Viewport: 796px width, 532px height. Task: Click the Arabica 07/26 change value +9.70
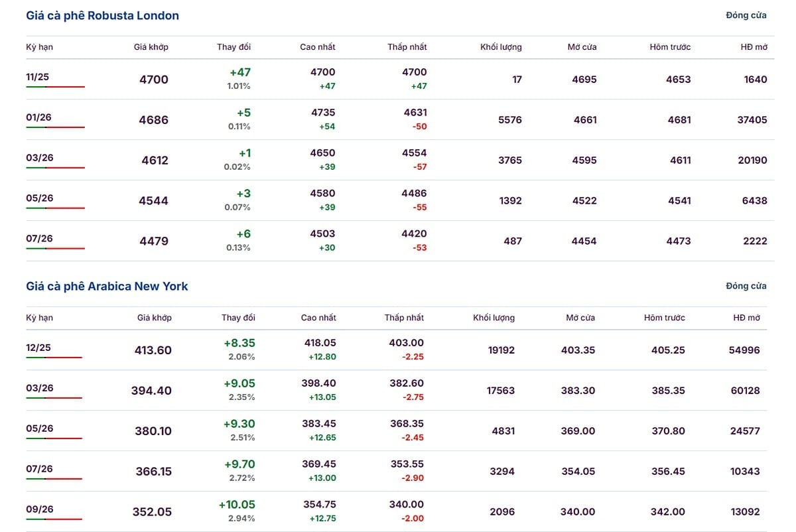click(x=239, y=464)
